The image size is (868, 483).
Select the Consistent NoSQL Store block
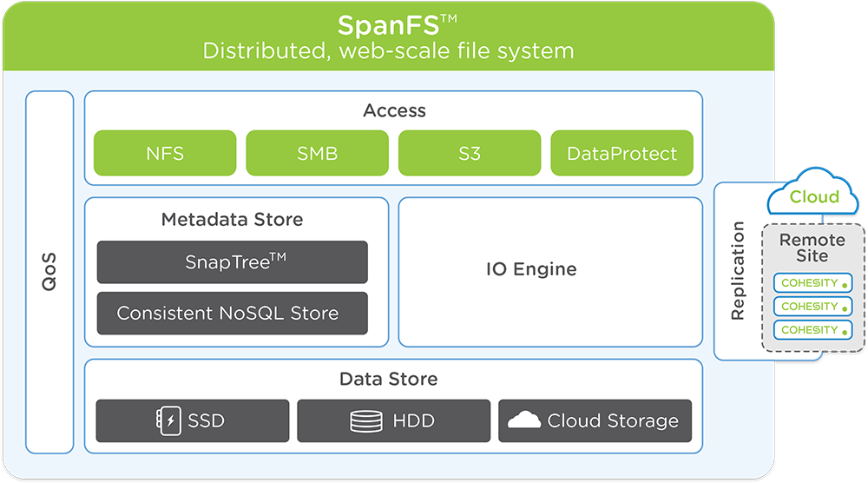[232, 314]
